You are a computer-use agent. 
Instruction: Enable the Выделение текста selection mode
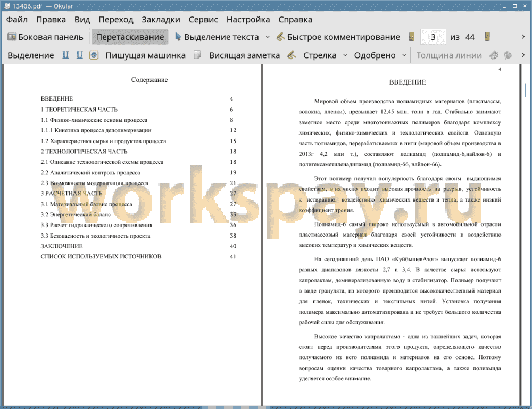(x=217, y=37)
